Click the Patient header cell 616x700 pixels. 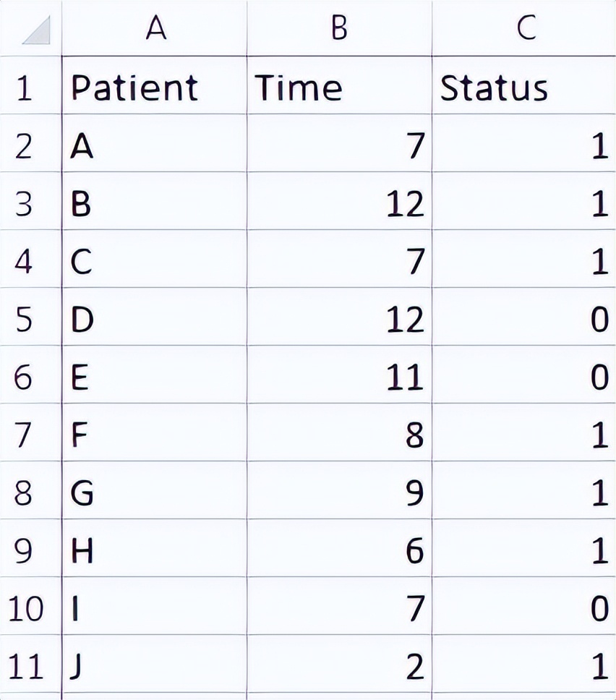click(x=154, y=88)
